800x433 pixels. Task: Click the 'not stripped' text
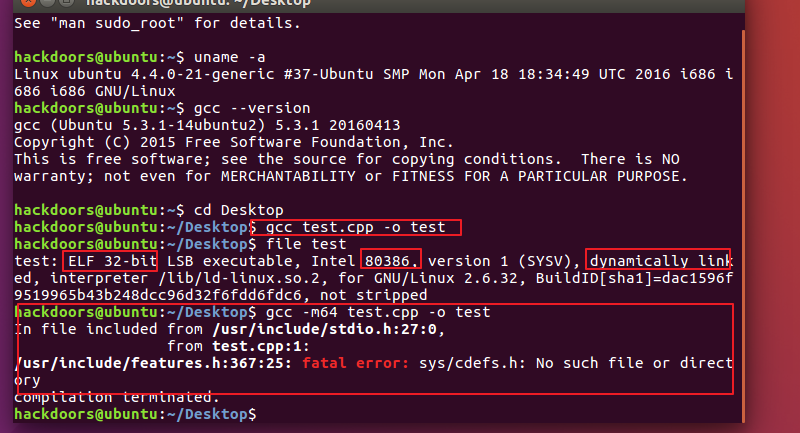(373, 295)
